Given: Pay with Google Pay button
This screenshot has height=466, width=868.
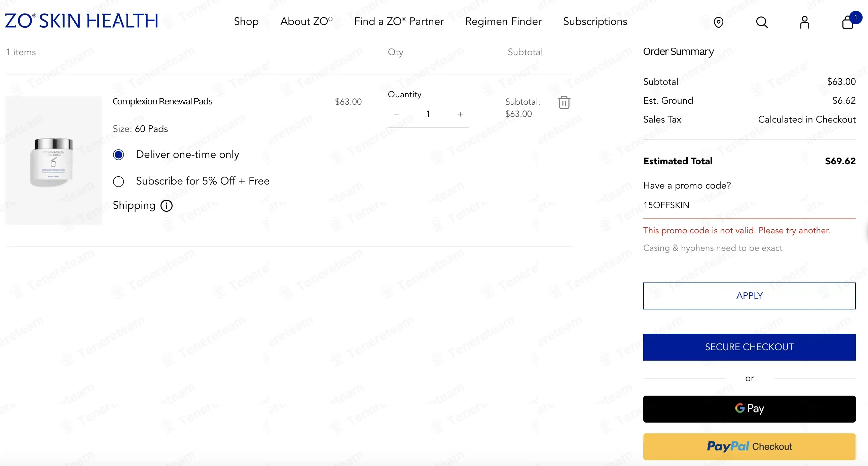Looking at the screenshot, I should point(749,409).
